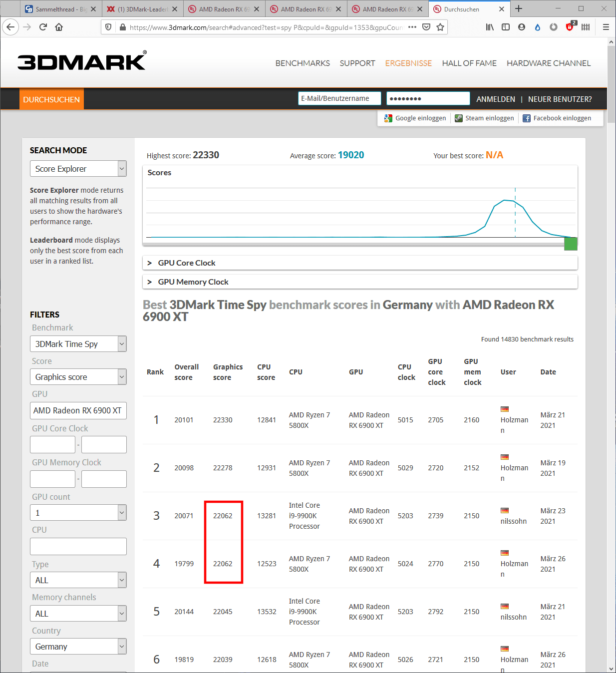
Task: Go back with the browser Back arrow
Action: tap(11, 27)
